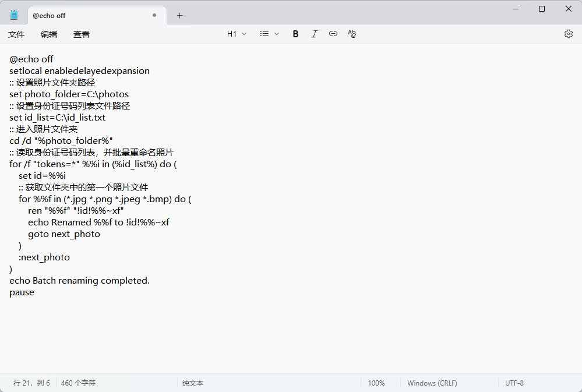Viewport: 582px width, 392px height.
Task: Click the clear formatting icon
Action: 352,34
